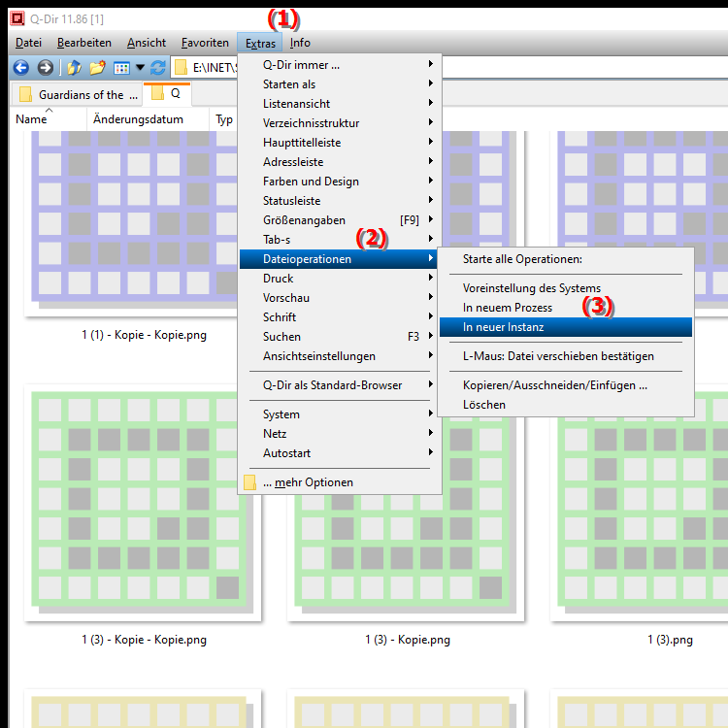This screenshot has height=728, width=728.
Task: Click the Q-Dir application logo icon
Action: tap(17, 18)
